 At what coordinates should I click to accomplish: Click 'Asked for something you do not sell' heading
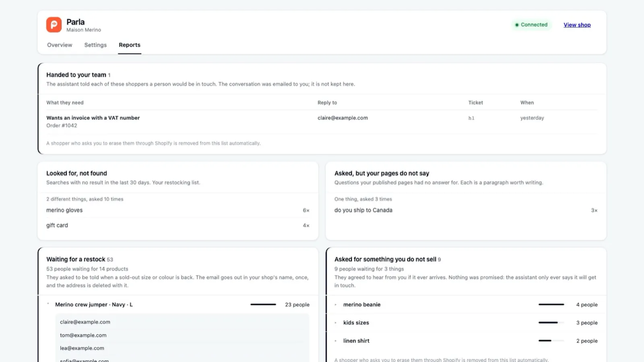[385, 259]
